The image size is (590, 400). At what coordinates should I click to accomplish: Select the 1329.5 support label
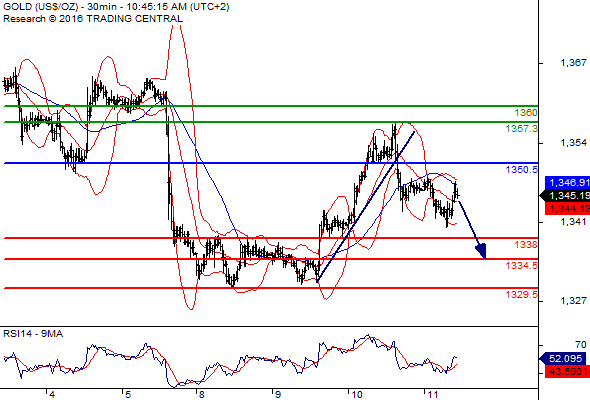[x=522, y=294]
